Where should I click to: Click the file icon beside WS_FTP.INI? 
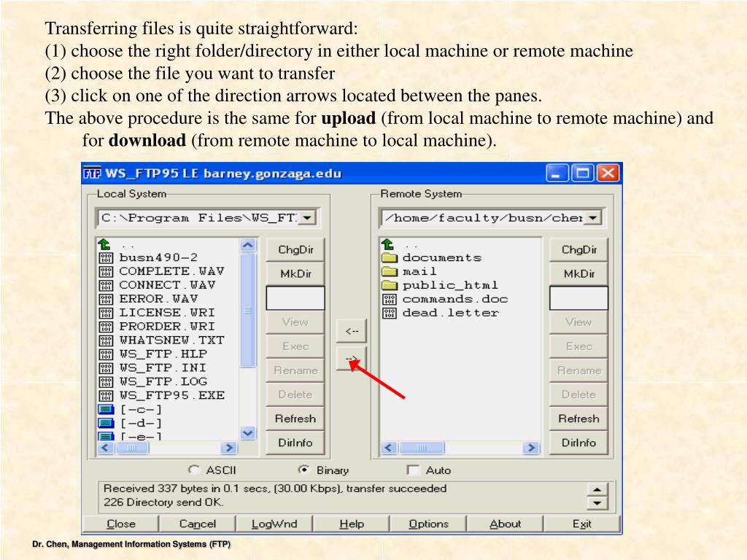106,368
